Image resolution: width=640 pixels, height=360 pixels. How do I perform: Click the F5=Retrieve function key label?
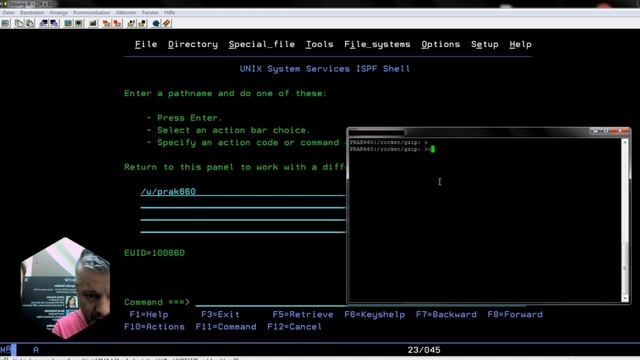(303, 315)
